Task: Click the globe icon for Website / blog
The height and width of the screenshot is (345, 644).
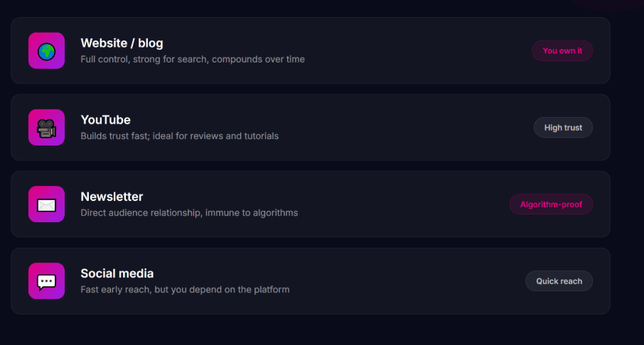Action: pos(46,51)
